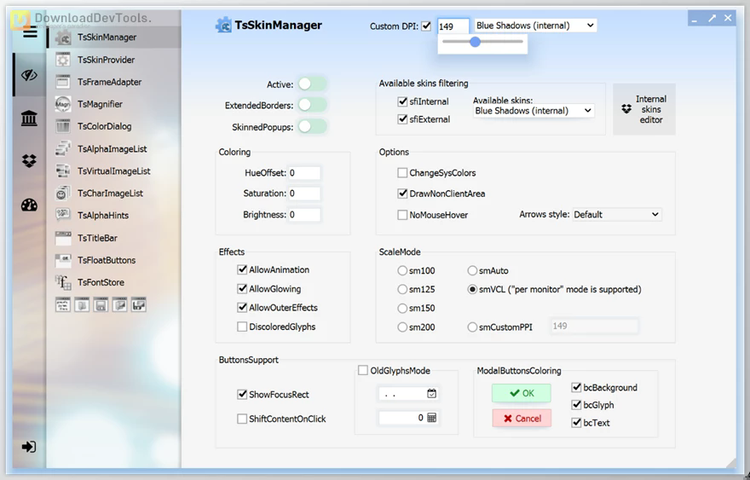This screenshot has width=750, height=480.
Task: Select TsColorDialog in component list
Action: [x=114, y=126]
